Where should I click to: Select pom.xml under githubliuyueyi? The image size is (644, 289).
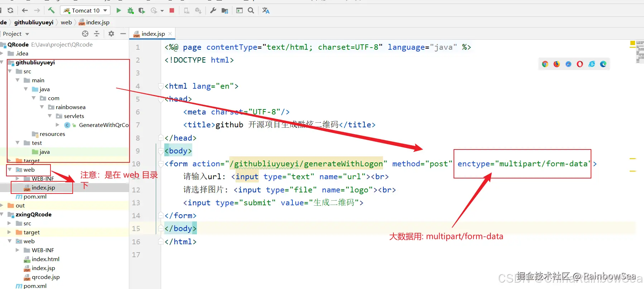click(x=35, y=196)
